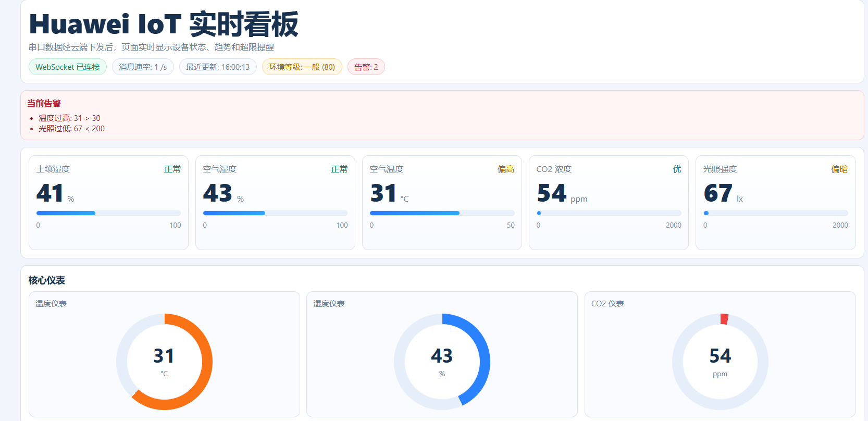Click the 54 value on CO2 浓度 card
The image size is (868, 421).
pyautogui.click(x=552, y=193)
